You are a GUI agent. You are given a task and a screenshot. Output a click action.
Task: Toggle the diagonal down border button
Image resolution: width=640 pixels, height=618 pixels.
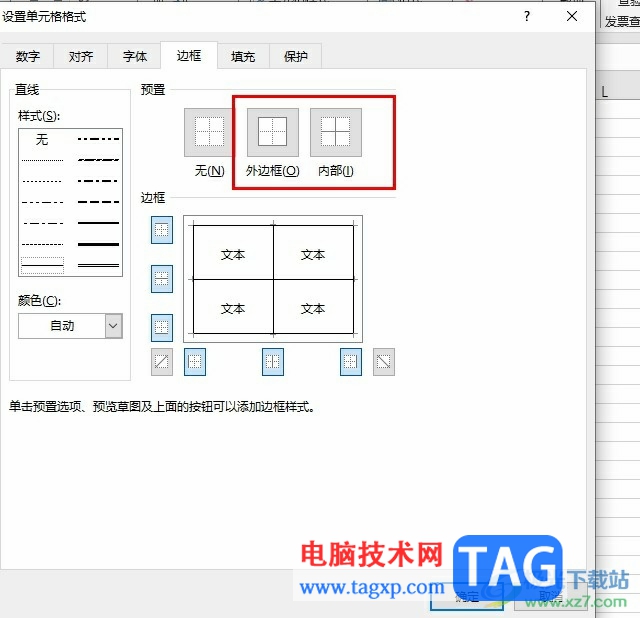click(x=384, y=362)
